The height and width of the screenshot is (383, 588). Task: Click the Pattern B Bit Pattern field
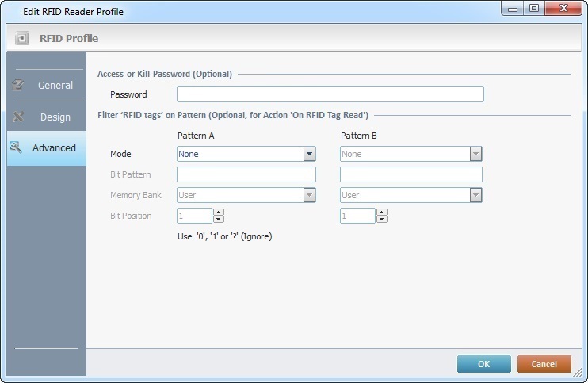410,174
